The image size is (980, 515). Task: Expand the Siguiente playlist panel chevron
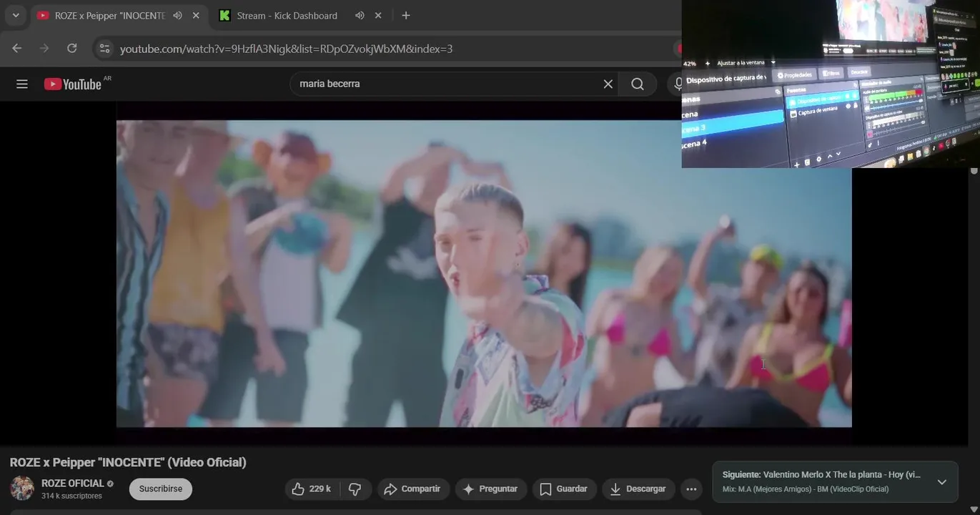[942, 482]
